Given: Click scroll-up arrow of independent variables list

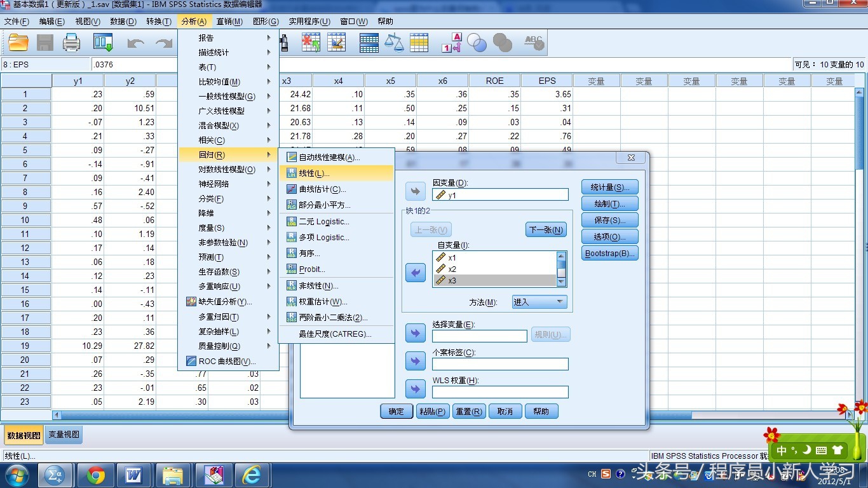Looking at the screenshot, I should point(561,256).
